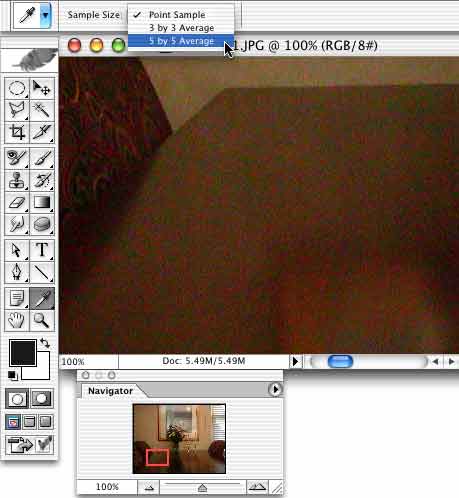Expand the document status bar info arrow

pyautogui.click(x=295, y=361)
